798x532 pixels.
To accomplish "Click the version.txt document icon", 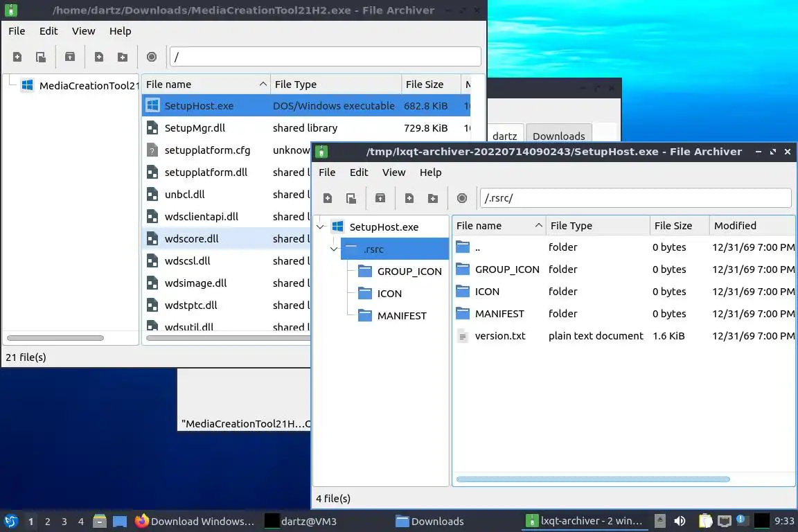I will point(463,336).
